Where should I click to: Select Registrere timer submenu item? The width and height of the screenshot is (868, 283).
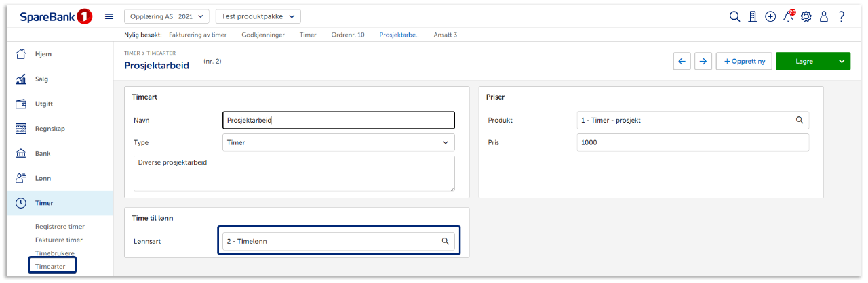[60, 227]
